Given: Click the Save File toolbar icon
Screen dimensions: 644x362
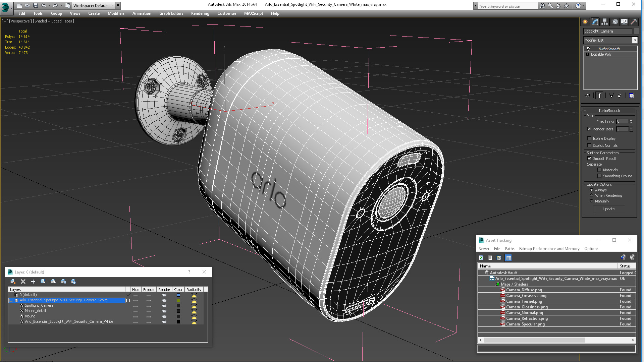Looking at the screenshot, I should [36, 5].
